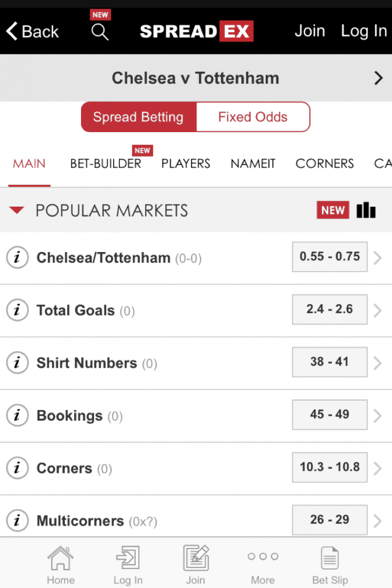
Task: Tap the info icon beside Bookings
Action: tap(17, 415)
